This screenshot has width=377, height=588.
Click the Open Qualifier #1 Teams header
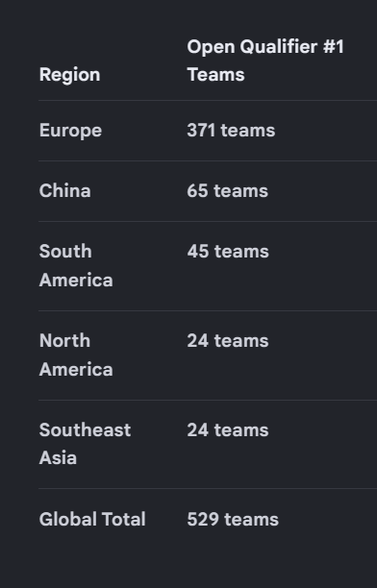coord(265,61)
